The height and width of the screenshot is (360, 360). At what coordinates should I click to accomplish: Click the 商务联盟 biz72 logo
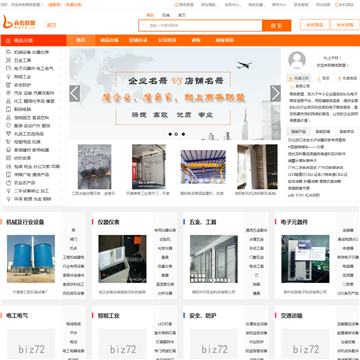(x=19, y=22)
